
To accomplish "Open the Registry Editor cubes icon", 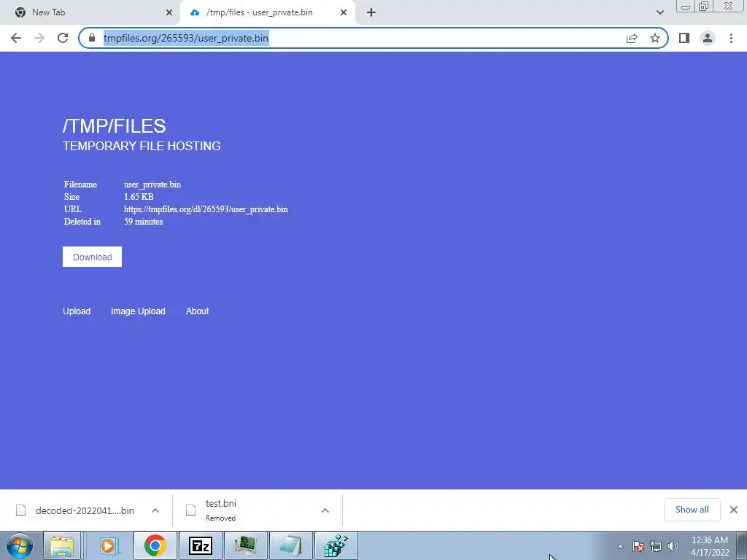I will pos(336,545).
